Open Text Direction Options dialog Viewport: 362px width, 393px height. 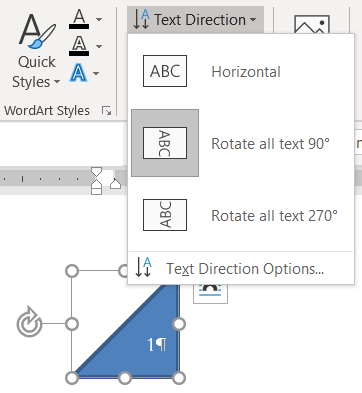tap(241, 269)
